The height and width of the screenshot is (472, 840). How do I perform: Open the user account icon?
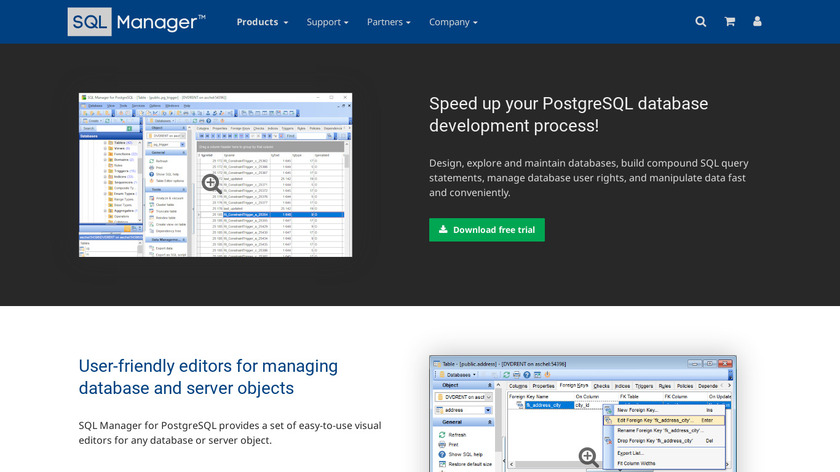click(757, 21)
